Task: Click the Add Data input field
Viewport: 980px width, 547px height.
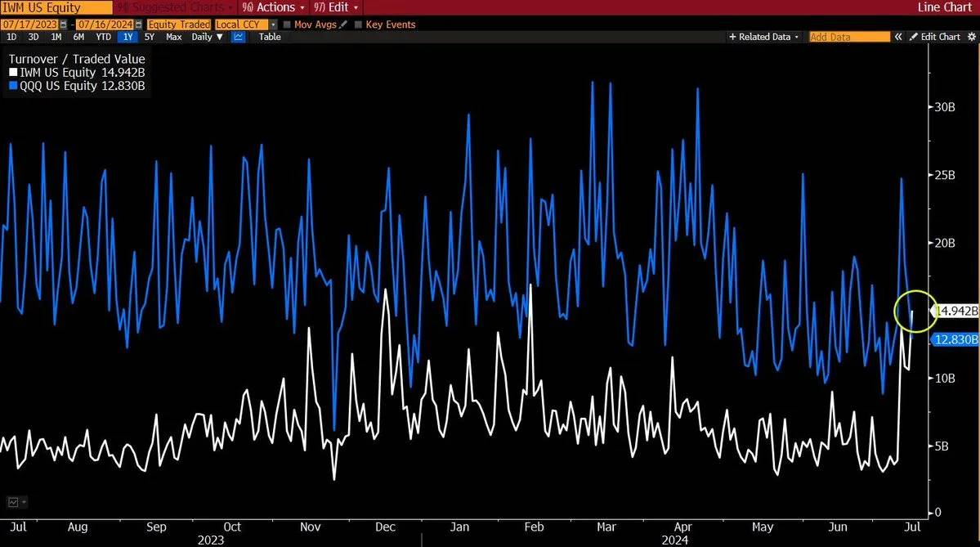Action: click(849, 37)
